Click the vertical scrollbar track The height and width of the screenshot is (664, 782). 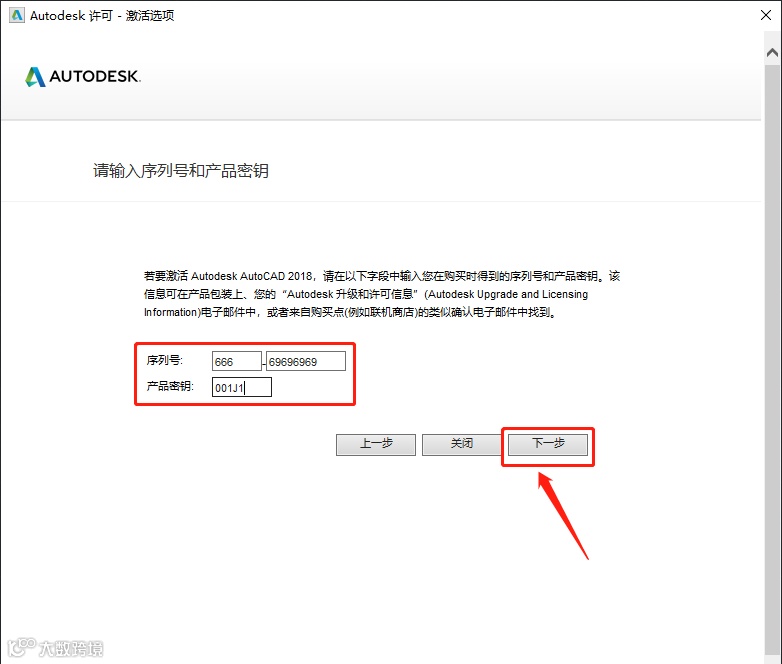[x=772, y=359]
